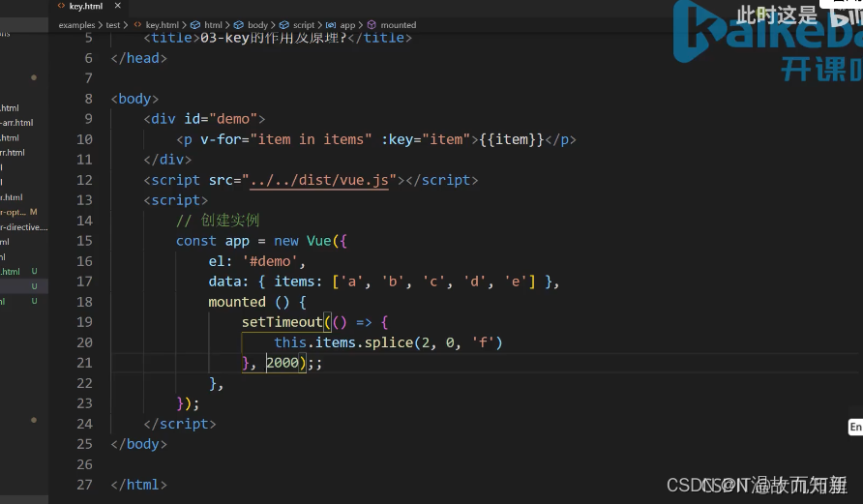
Task: Open the body element breadcrumb
Action: tap(257, 25)
